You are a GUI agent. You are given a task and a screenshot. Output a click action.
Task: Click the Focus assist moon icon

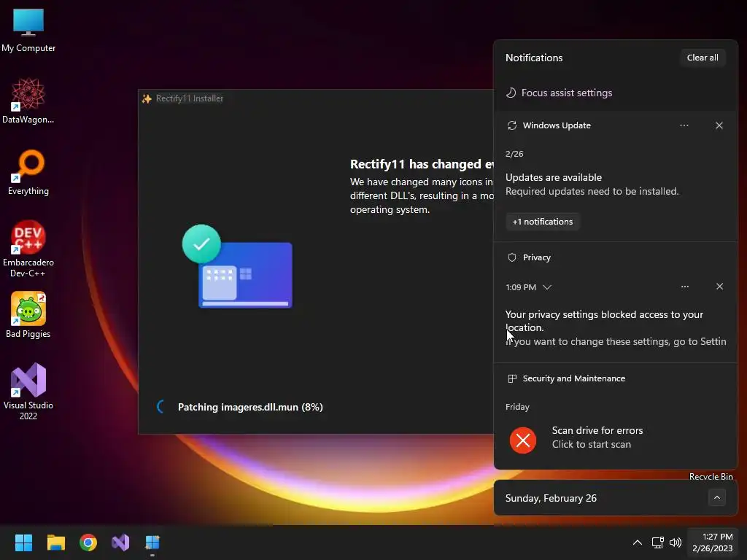(x=511, y=93)
